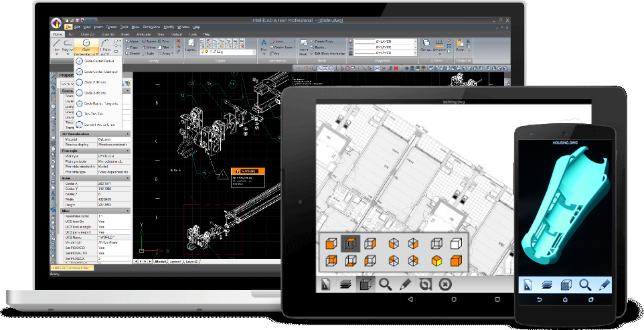644x330 pixels.
Task: Click the Insert Block button
Action: pyautogui.click(x=303, y=48)
